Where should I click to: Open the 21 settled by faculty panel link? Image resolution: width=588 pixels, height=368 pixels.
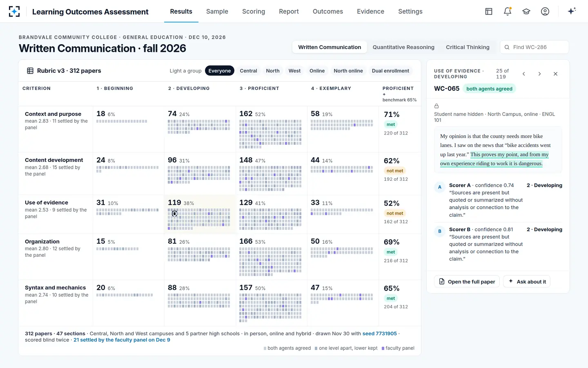point(122,340)
